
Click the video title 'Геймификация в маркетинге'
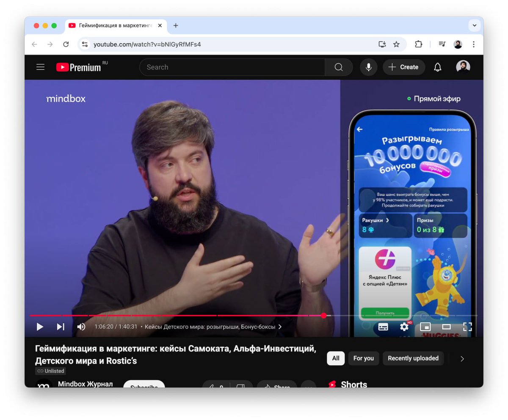pyautogui.click(x=176, y=355)
